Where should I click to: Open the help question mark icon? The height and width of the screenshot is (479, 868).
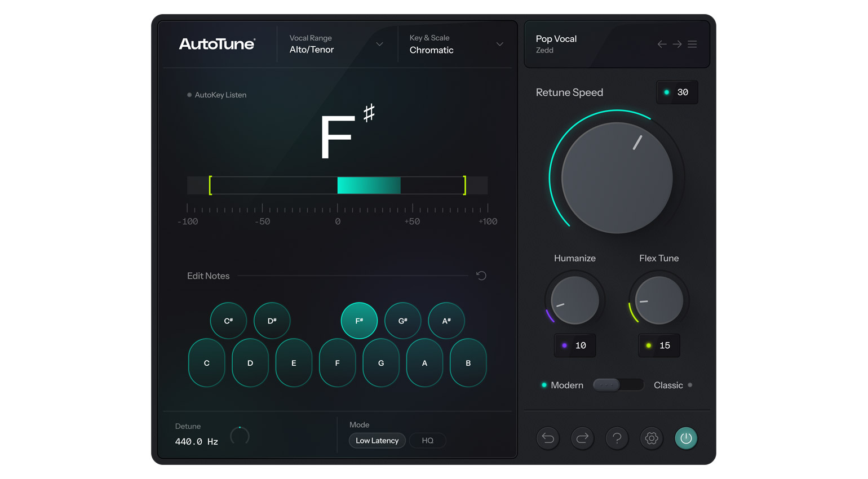click(617, 438)
